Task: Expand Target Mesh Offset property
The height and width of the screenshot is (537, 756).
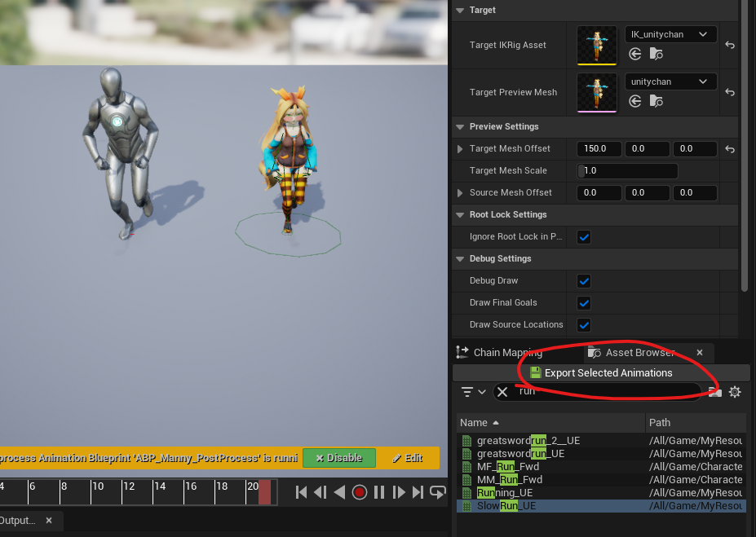Action: 460,149
